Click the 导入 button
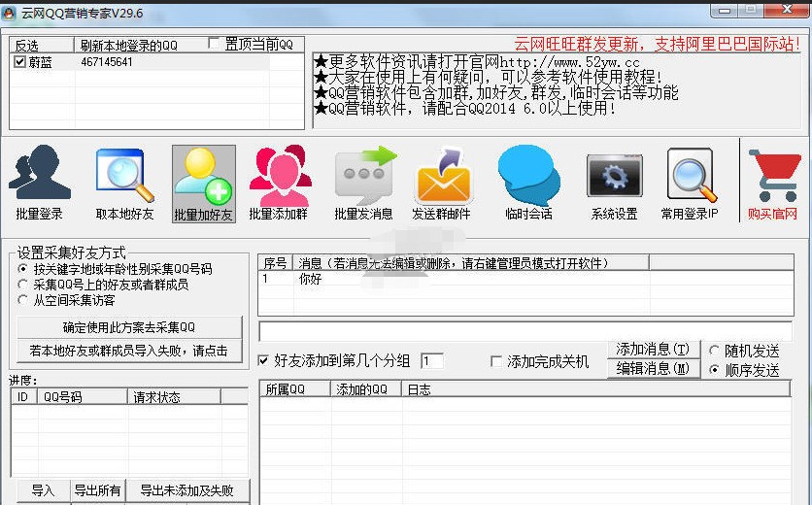Viewport: 812px width, 505px height. 43,490
